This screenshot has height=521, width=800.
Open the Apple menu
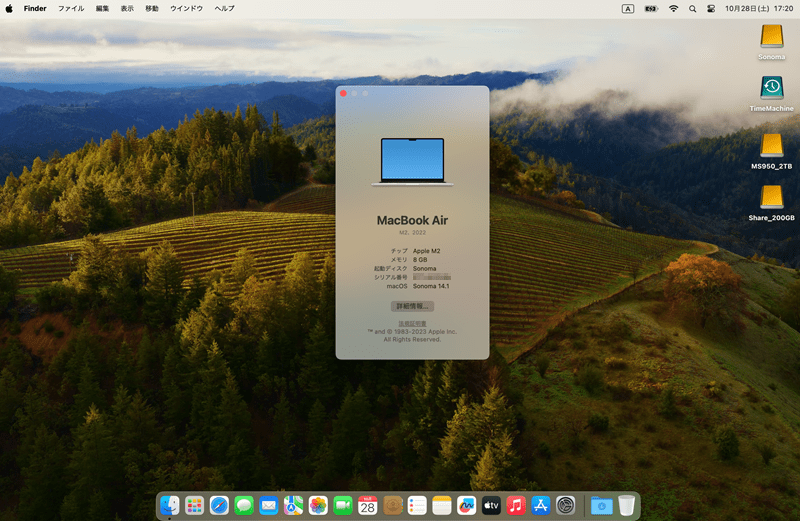click(9, 9)
